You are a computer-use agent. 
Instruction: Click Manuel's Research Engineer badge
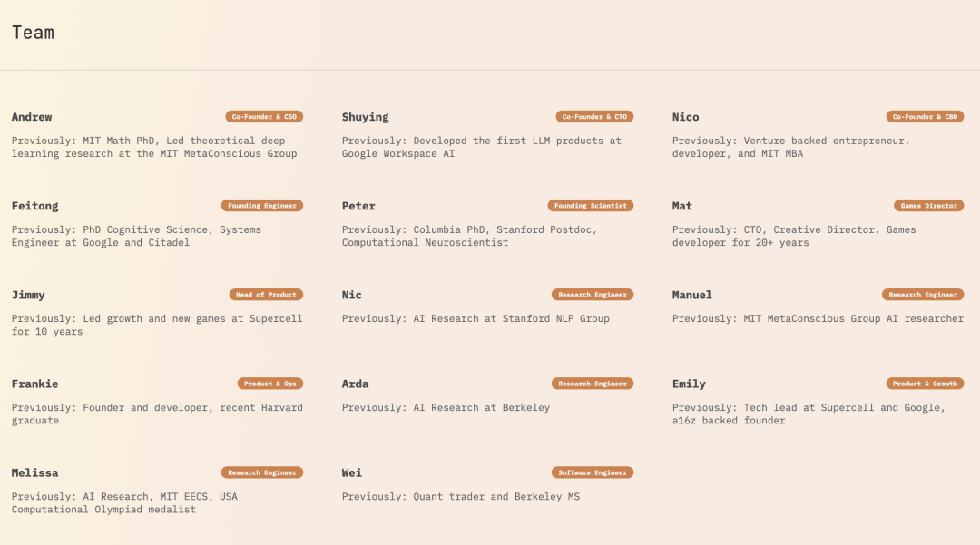point(923,295)
